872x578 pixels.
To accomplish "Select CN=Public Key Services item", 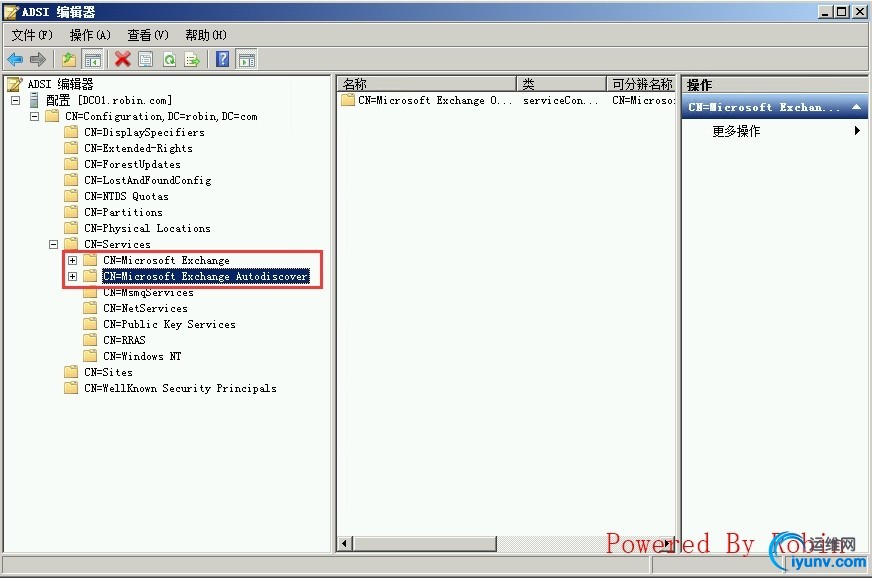I will [169, 324].
